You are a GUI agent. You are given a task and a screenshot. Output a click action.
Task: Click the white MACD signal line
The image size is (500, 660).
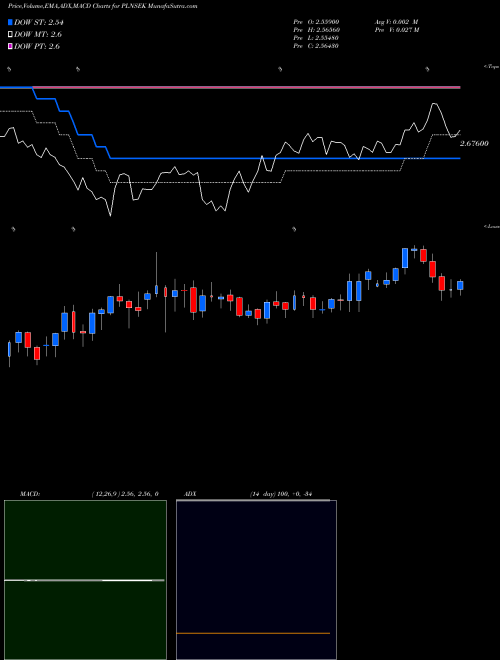click(x=84, y=580)
